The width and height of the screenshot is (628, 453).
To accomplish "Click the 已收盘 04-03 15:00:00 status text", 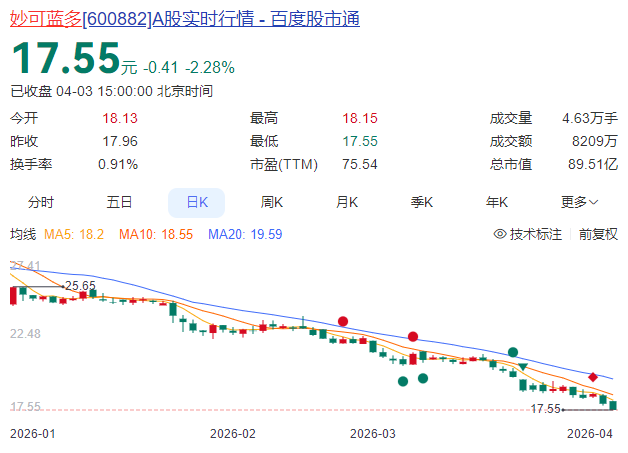I will pyautogui.click(x=111, y=91).
